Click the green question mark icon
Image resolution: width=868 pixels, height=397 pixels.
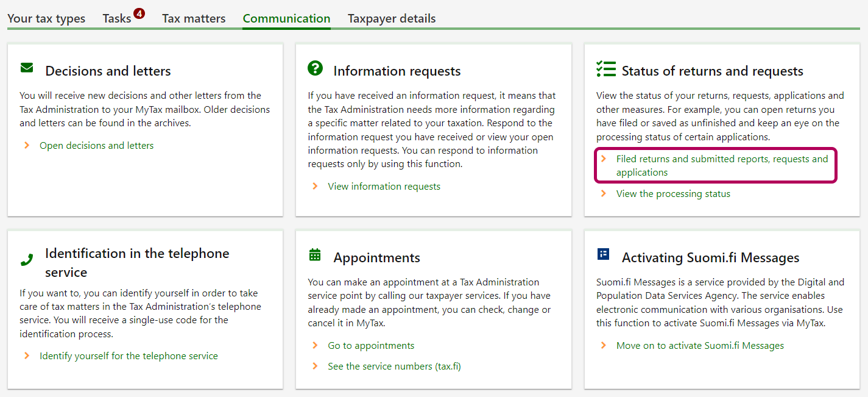coord(315,68)
